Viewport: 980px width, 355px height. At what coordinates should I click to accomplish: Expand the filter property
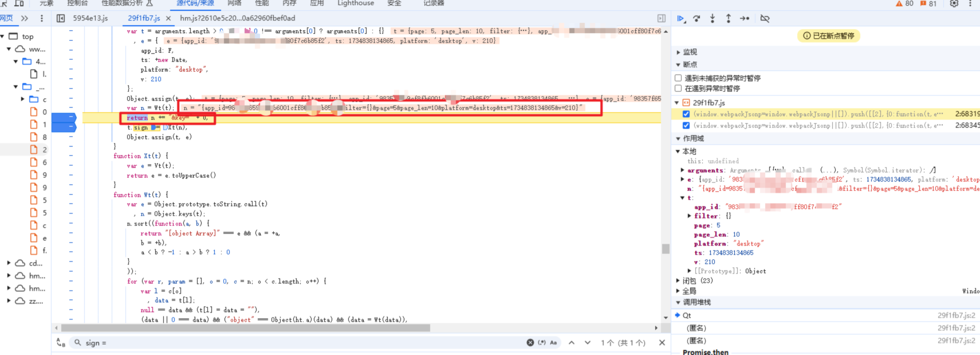[x=690, y=216]
